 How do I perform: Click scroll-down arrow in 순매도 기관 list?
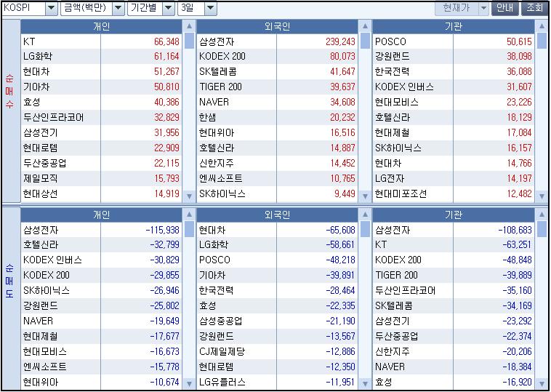[542, 384]
